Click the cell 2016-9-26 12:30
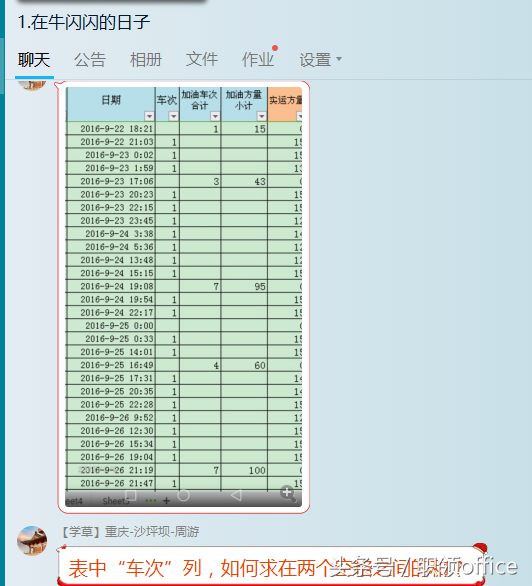 click(x=111, y=431)
